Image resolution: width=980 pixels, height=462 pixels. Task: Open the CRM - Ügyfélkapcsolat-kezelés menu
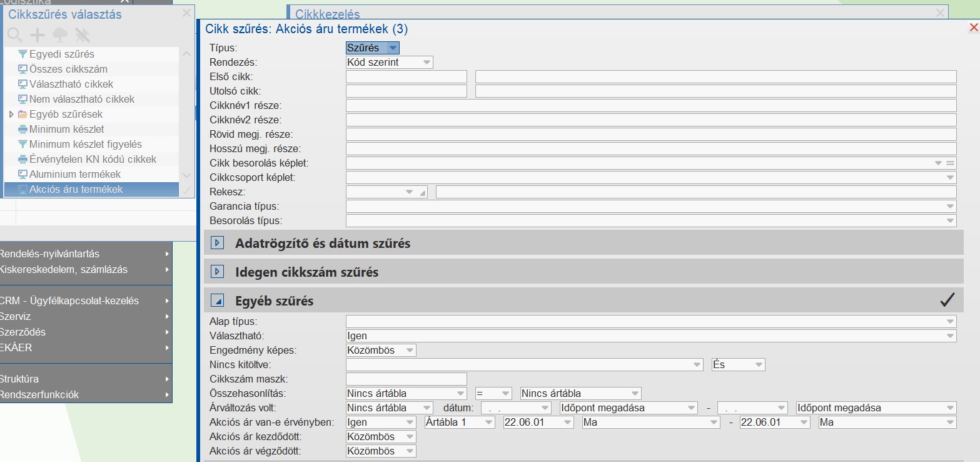coord(85,301)
